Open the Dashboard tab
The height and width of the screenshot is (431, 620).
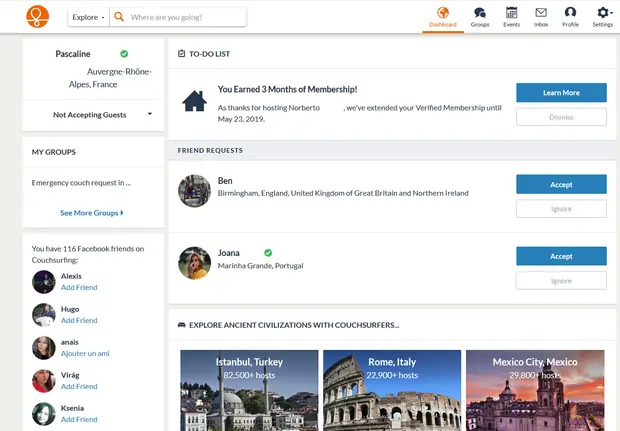pyautogui.click(x=442, y=16)
